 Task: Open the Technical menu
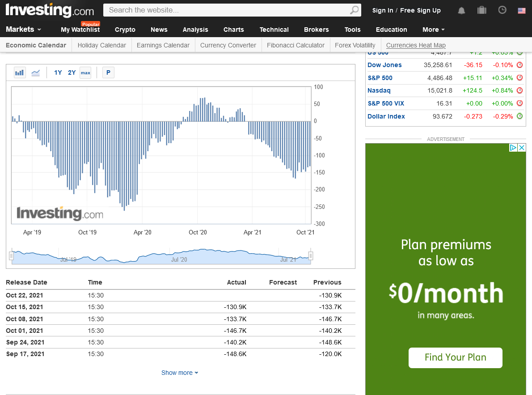274,30
